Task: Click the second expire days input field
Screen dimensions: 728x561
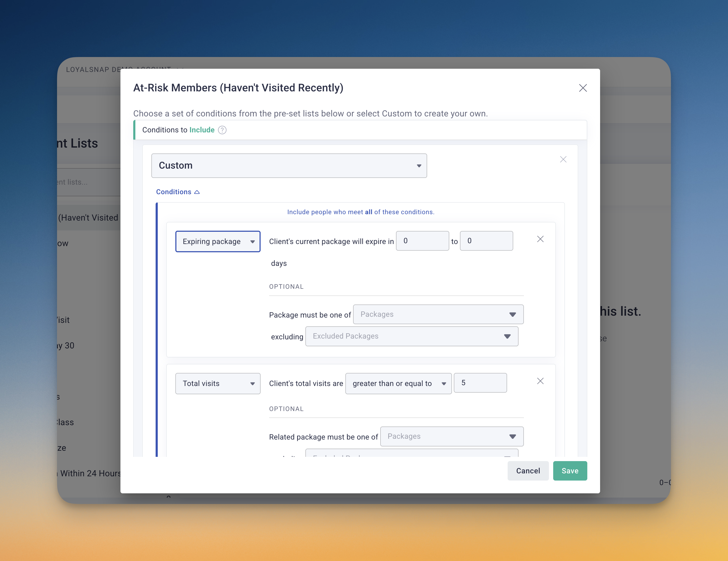Action: click(x=486, y=241)
